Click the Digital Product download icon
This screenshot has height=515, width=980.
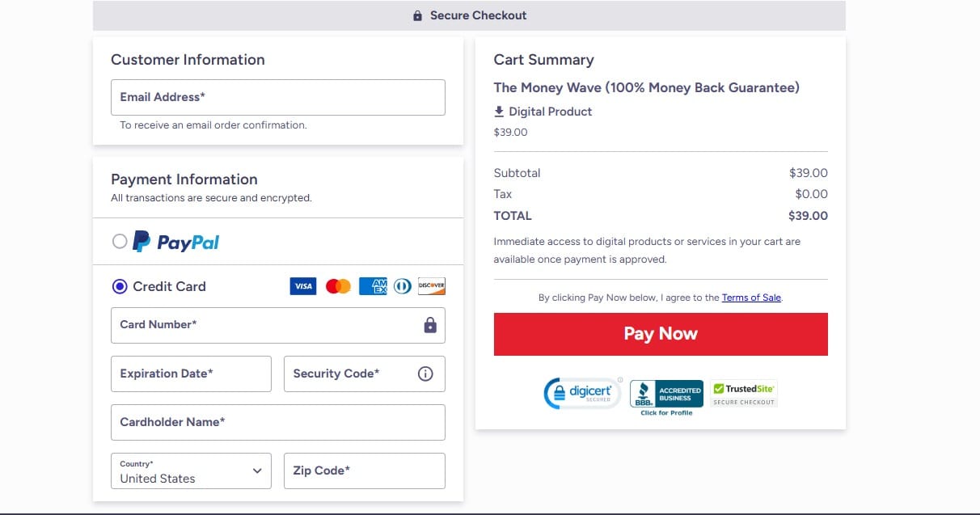pos(501,111)
